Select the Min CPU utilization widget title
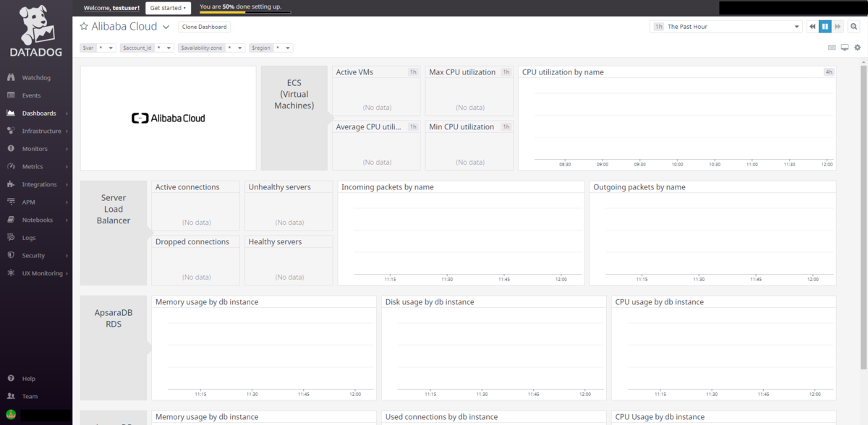868x425 pixels. click(461, 127)
